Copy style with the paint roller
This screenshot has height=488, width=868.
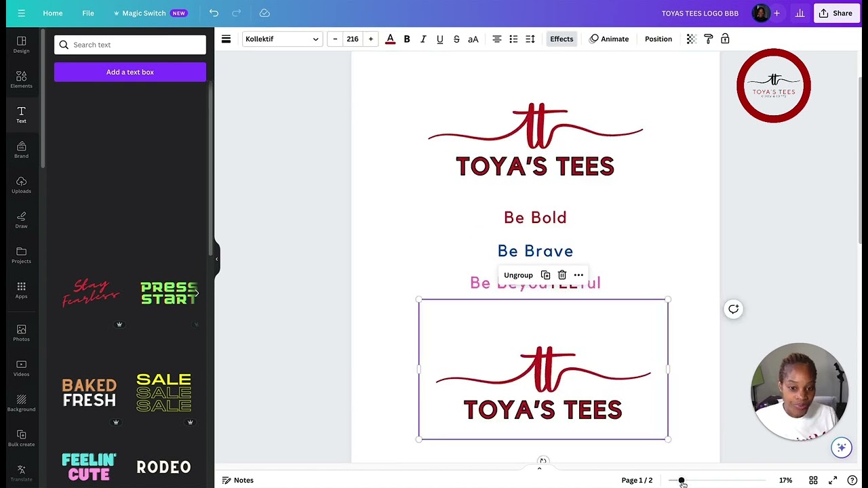tap(708, 39)
